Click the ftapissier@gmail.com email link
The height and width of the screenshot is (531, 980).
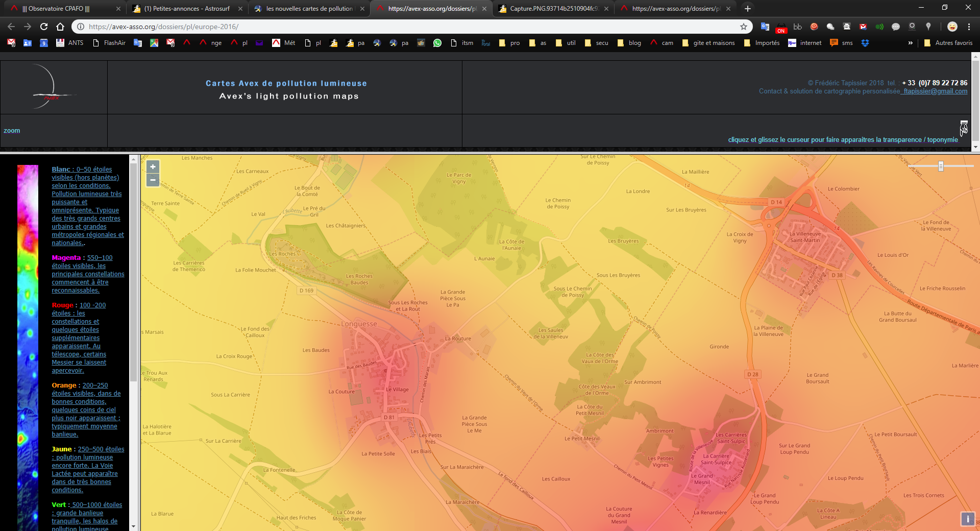coord(935,91)
